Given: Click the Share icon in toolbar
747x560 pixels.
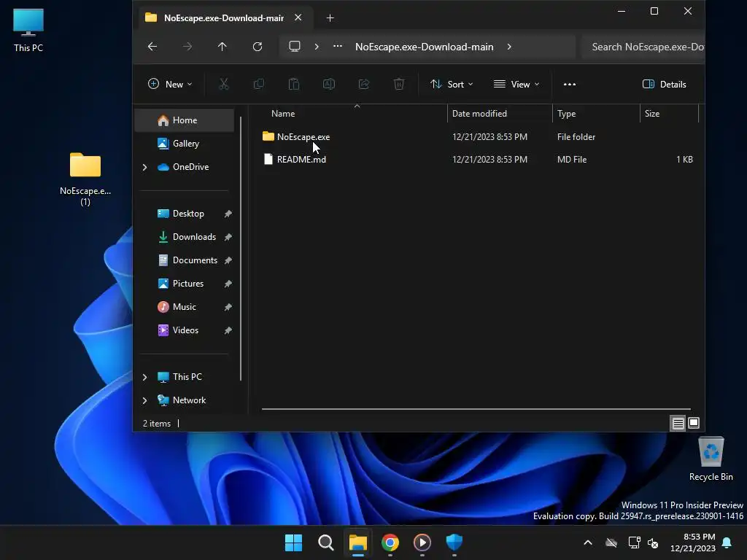Looking at the screenshot, I should point(364,85).
